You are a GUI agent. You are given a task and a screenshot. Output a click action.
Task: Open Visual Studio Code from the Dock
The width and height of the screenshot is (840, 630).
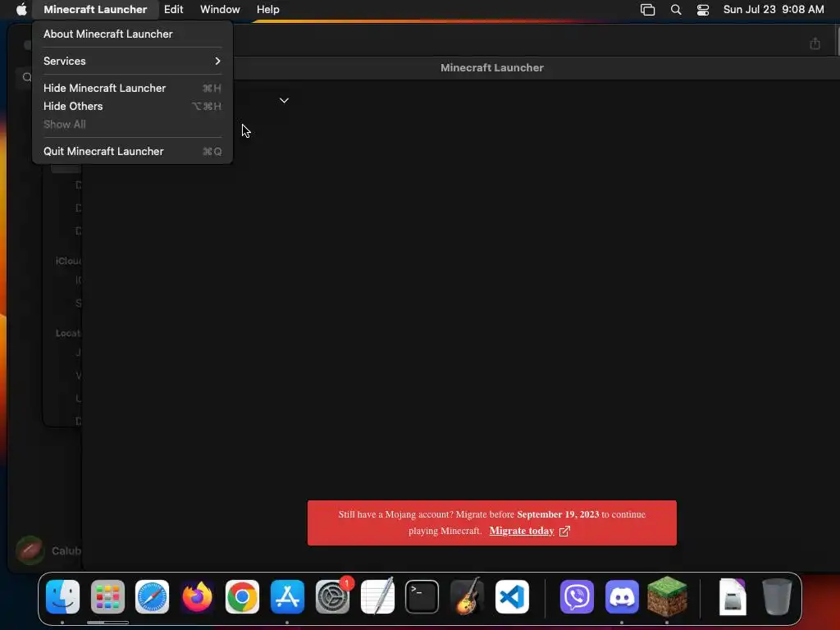pyautogui.click(x=512, y=596)
